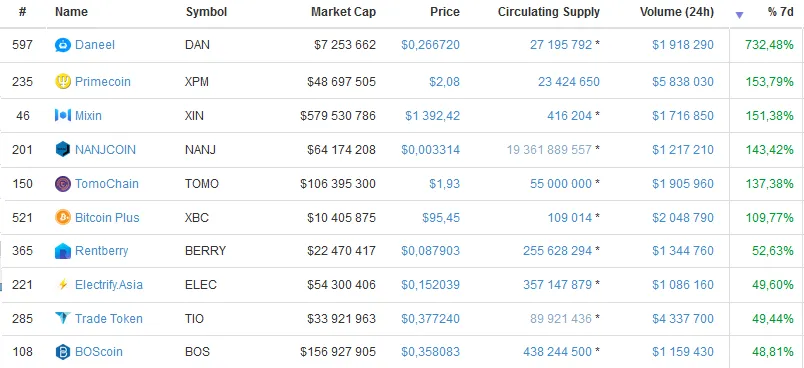Screen dimensions: 804x368
Task: Click the Primecoin yellow logo icon
Action: tap(63, 81)
